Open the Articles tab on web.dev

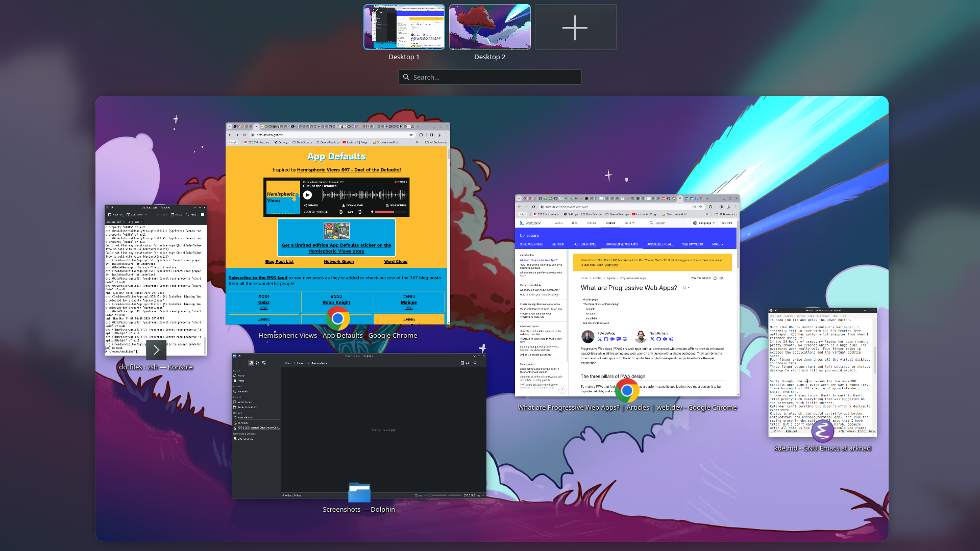(592, 223)
